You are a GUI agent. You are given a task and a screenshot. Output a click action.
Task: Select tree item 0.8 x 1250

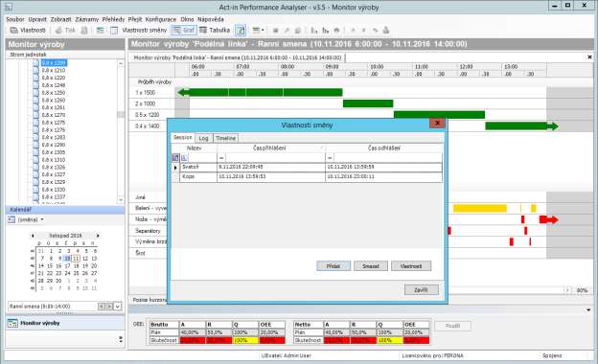(x=54, y=93)
